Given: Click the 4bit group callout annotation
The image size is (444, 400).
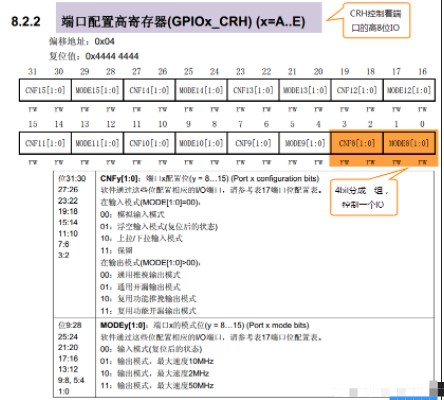Looking at the screenshot, I should [x=363, y=197].
